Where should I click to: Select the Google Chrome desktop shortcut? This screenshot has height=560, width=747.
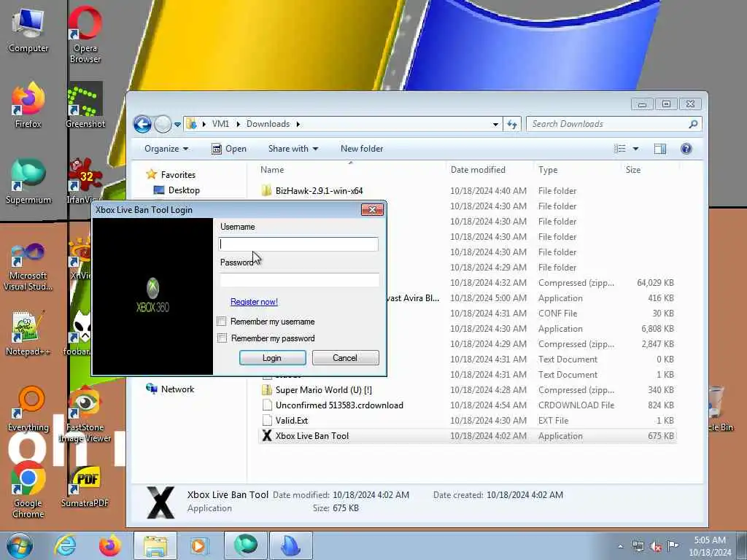pyautogui.click(x=28, y=490)
